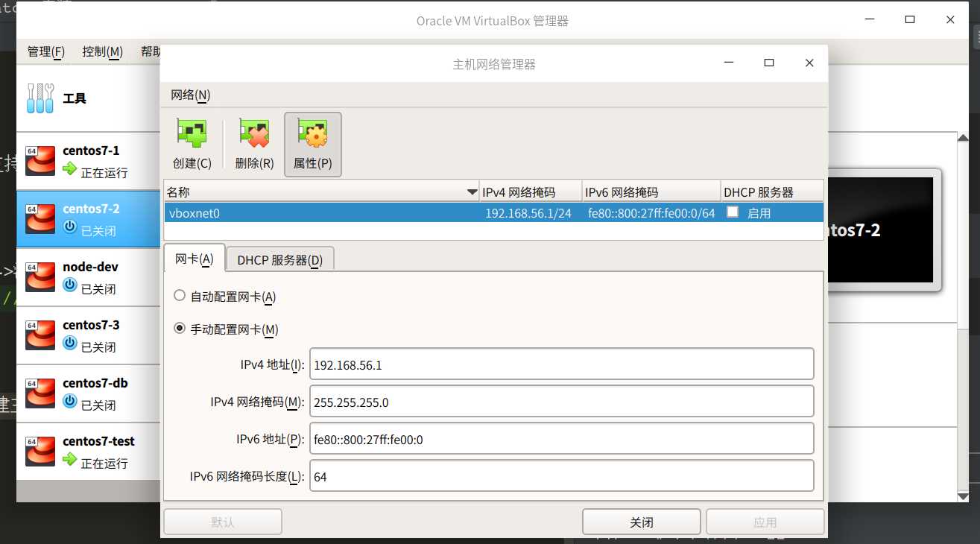Select the Tools (工具) icon in VirtualBox manager

point(40,98)
